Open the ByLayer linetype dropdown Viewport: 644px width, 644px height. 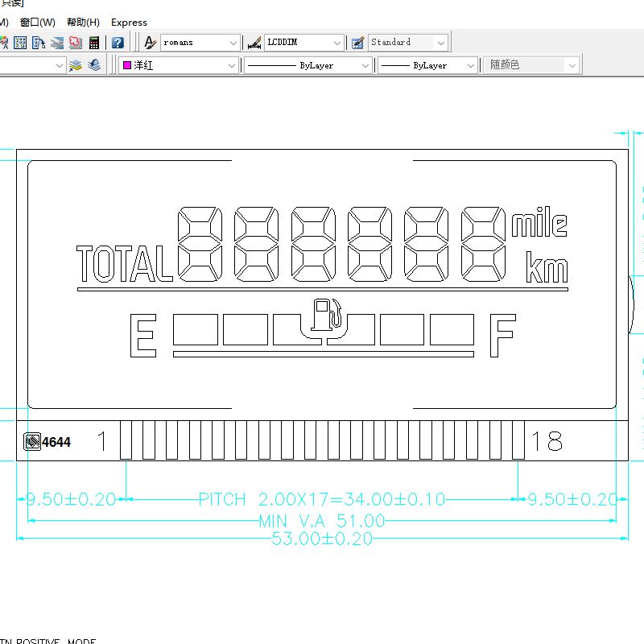(x=365, y=65)
